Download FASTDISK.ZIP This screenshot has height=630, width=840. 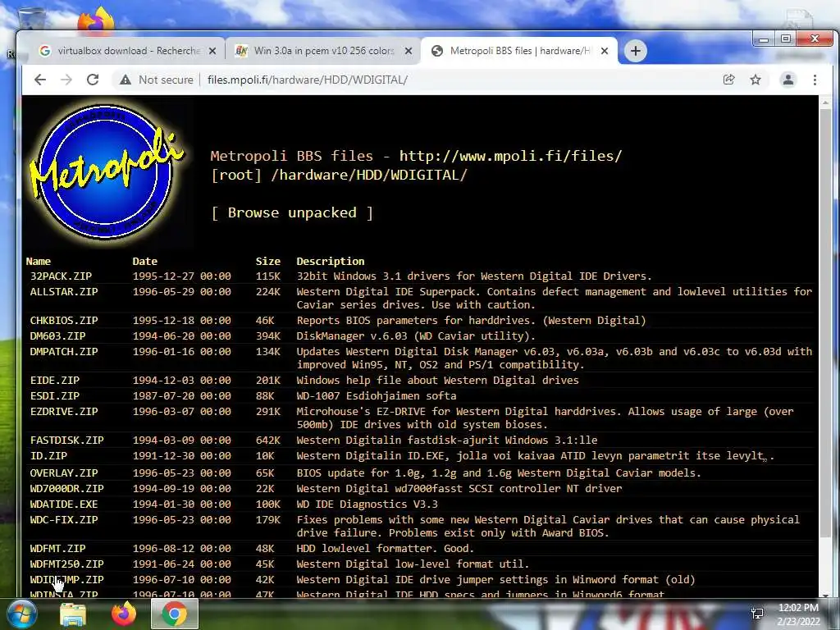pyautogui.click(x=67, y=441)
